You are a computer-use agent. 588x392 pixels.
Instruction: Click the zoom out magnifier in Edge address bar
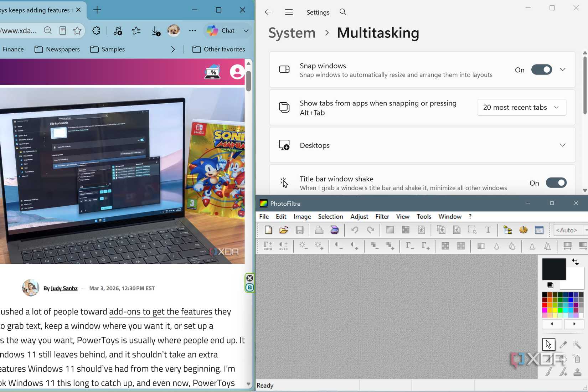[48, 31]
